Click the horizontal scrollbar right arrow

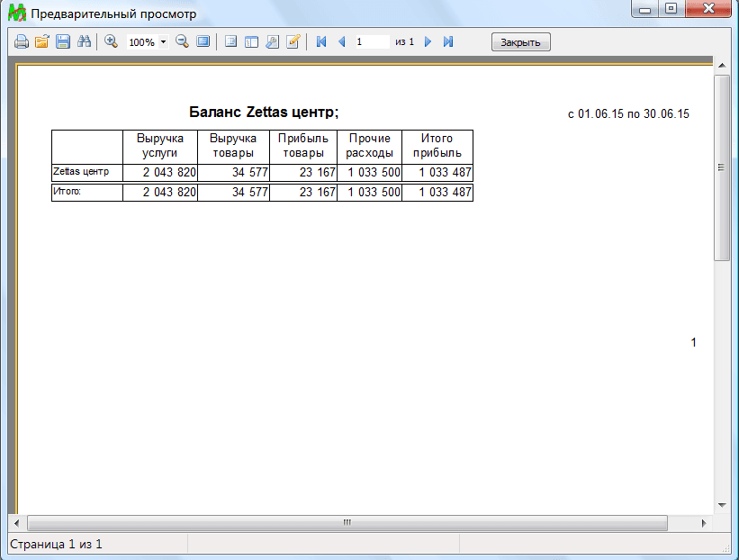tap(704, 523)
